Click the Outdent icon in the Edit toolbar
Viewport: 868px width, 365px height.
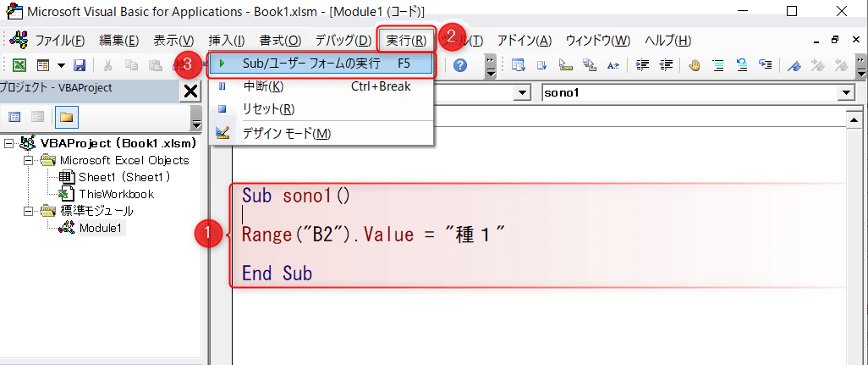666,65
